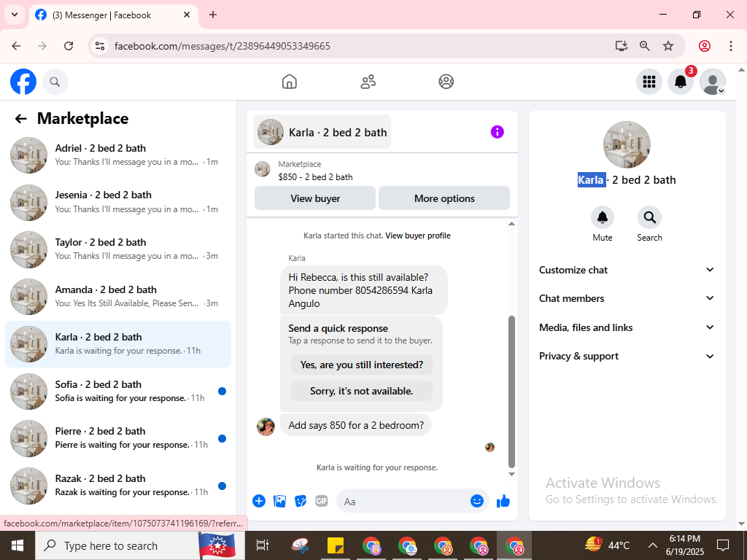Screen dimensions: 747x560
Task: Expand Media, files and links section
Action: coord(627,327)
